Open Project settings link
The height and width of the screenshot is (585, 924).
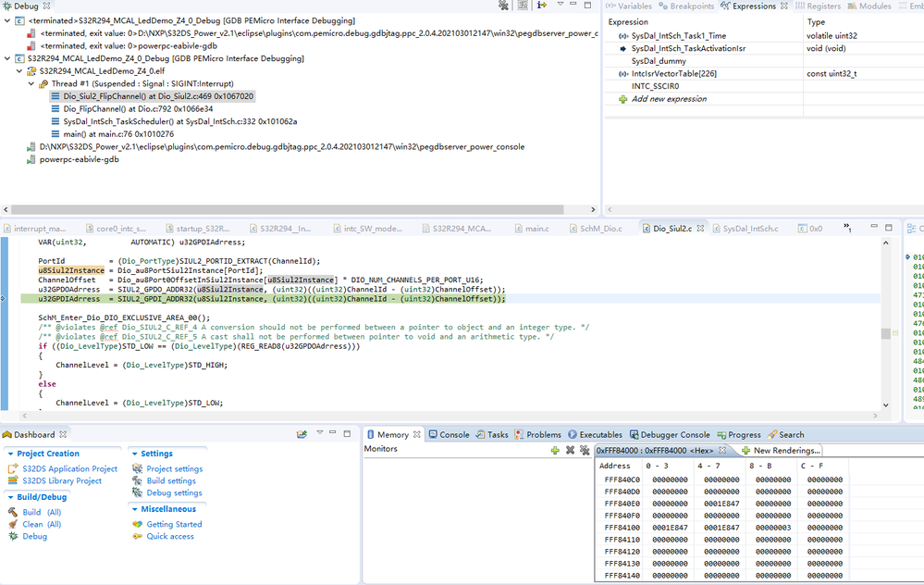tap(175, 468)
